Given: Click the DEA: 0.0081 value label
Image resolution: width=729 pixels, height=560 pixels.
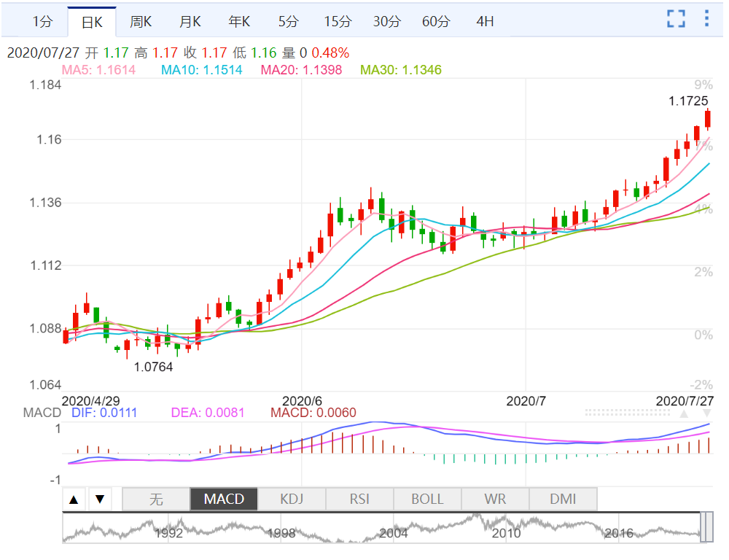Looking at the screenshot, I should pyautogui.click(x=207, y=413).
